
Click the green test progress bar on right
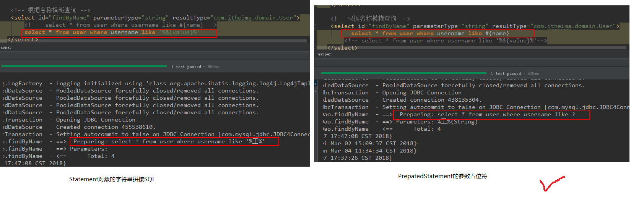point(404,73)
